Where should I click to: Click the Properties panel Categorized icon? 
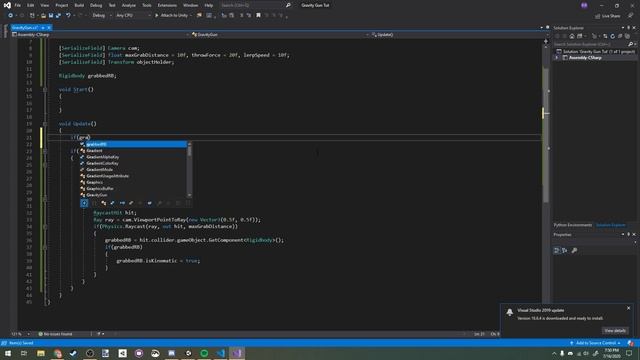pyautogui.click(x=556, y=251)
